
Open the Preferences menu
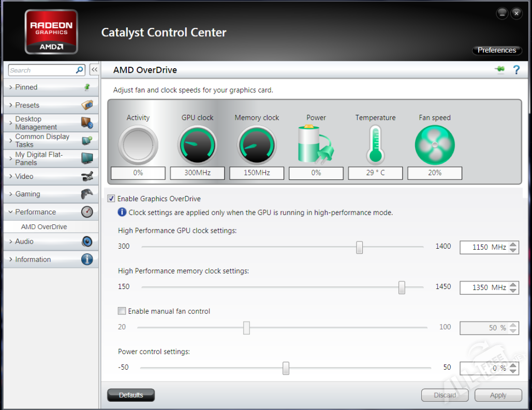pos(496,50)
